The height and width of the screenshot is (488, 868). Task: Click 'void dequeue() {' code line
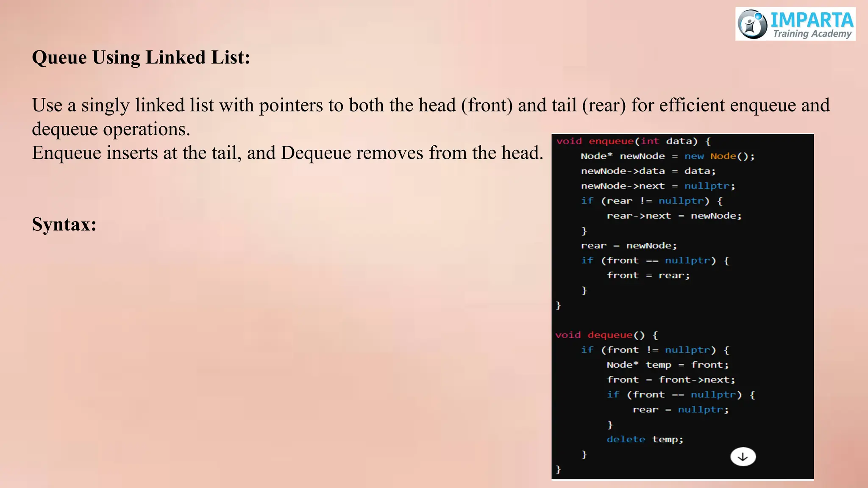tap(607, 335)
